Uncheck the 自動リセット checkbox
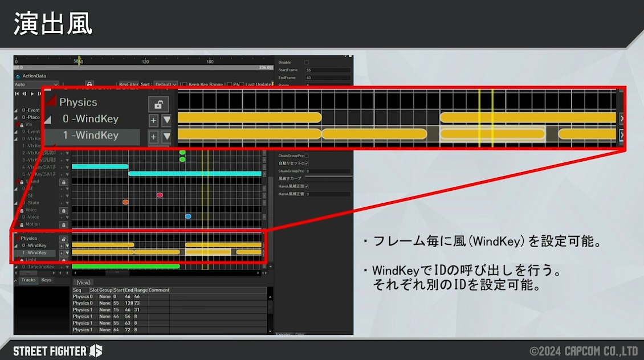Image resolution: width=644 pixels, height=360 pixels. (307, 163)
